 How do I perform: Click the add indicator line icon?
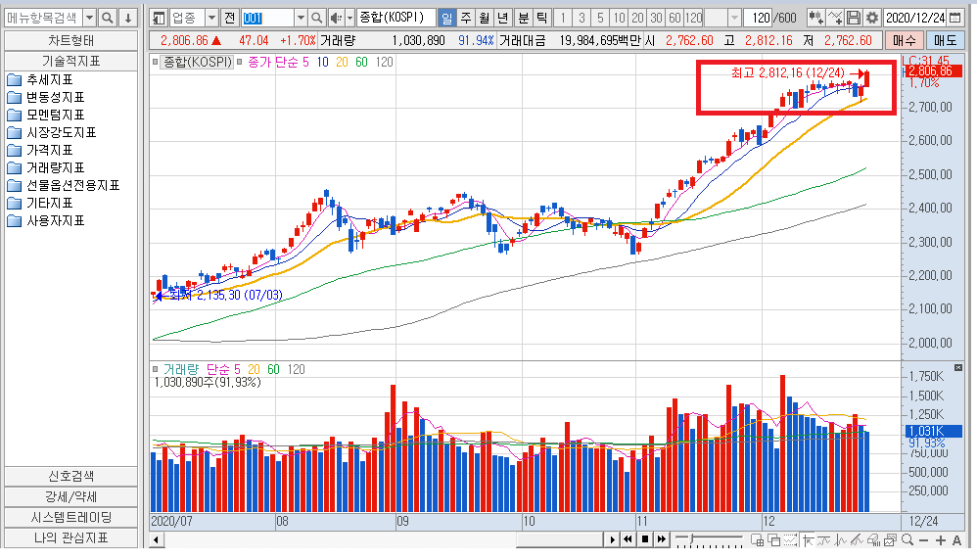click(835, 18)
